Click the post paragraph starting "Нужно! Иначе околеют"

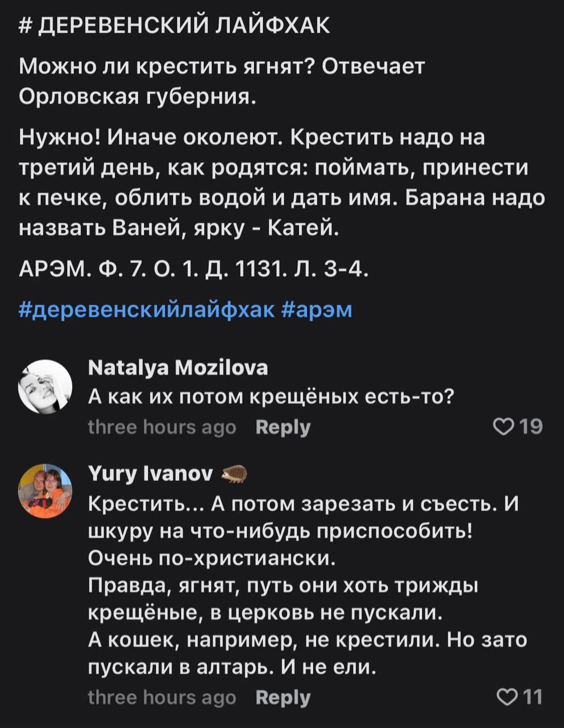tap(282, 182)
